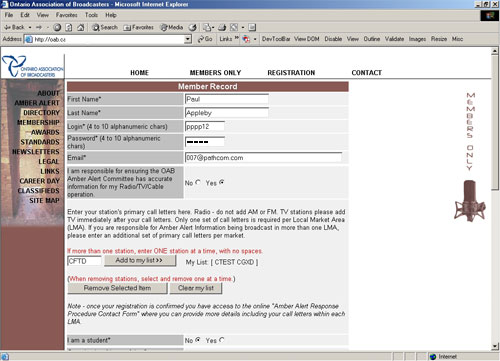Click the Print toolbar icon
The image size is (500, 361).
(222, 28)
